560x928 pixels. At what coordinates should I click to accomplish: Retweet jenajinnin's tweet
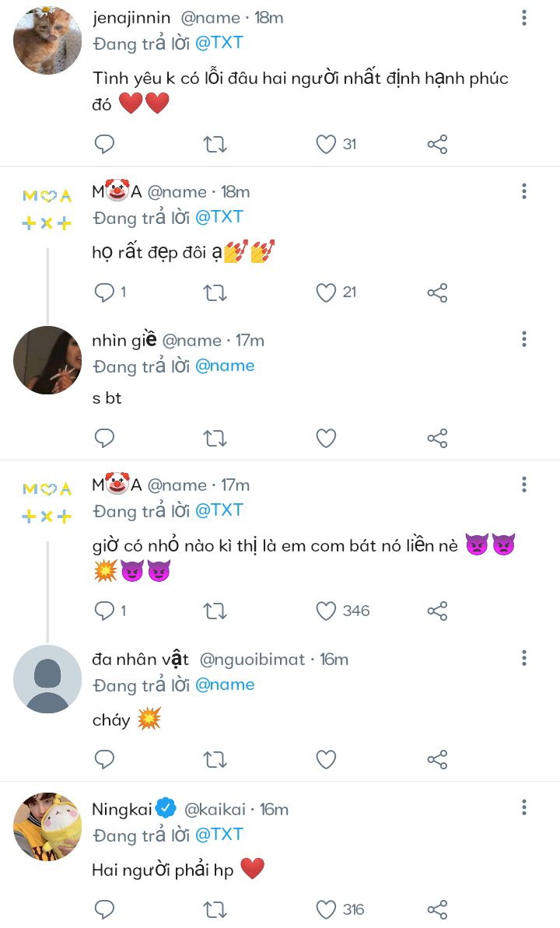click(215, 144)
